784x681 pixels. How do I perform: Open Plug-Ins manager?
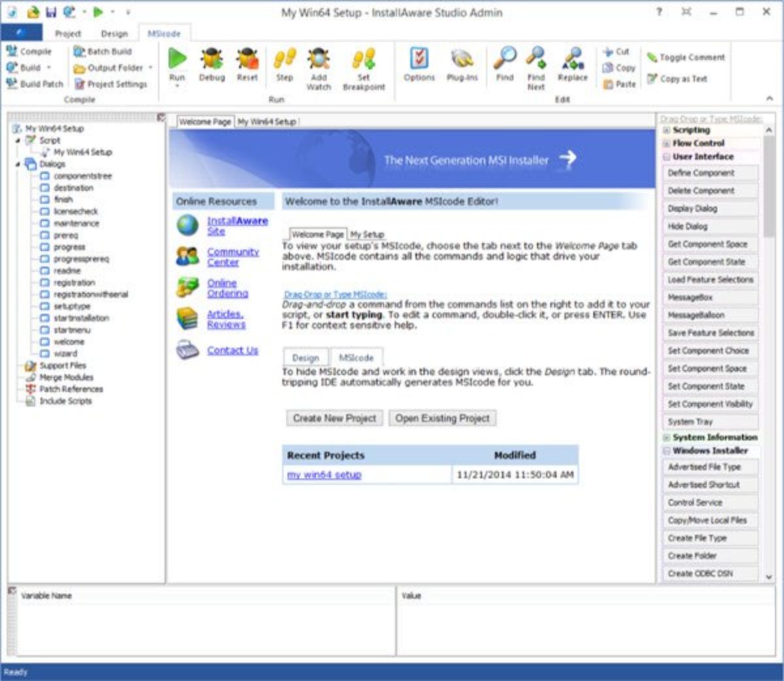462,64
